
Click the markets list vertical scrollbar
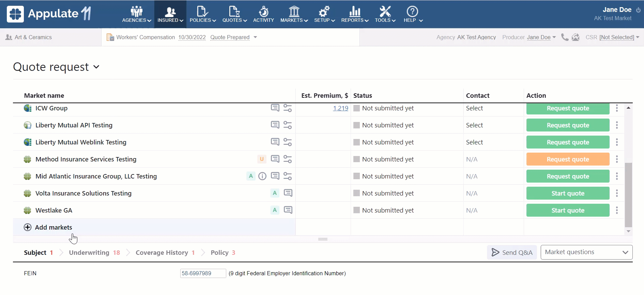(x=628, y=195)
